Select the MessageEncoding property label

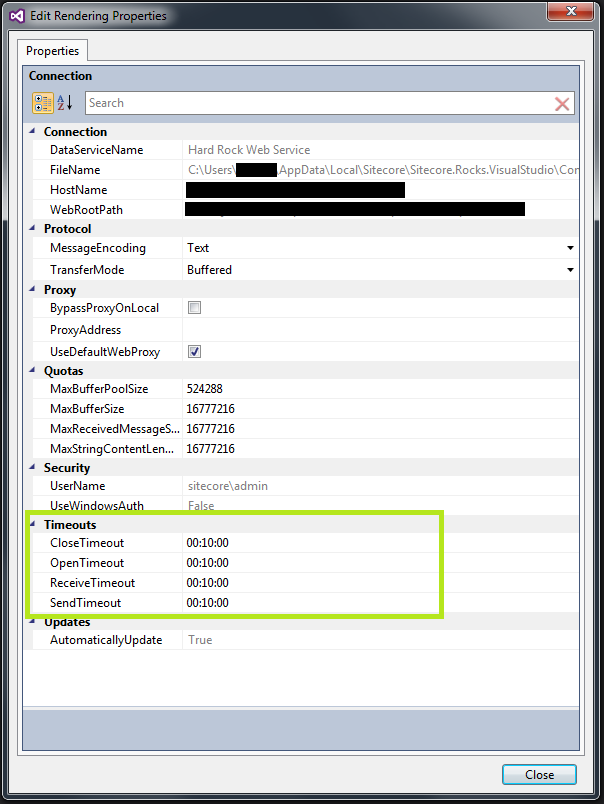(98, 248)
